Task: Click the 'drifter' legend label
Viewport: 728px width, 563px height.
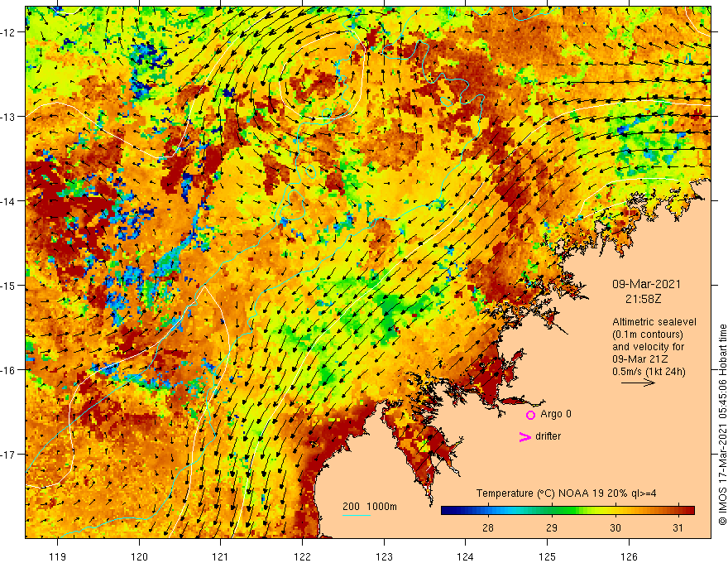Action: (548, 436)
